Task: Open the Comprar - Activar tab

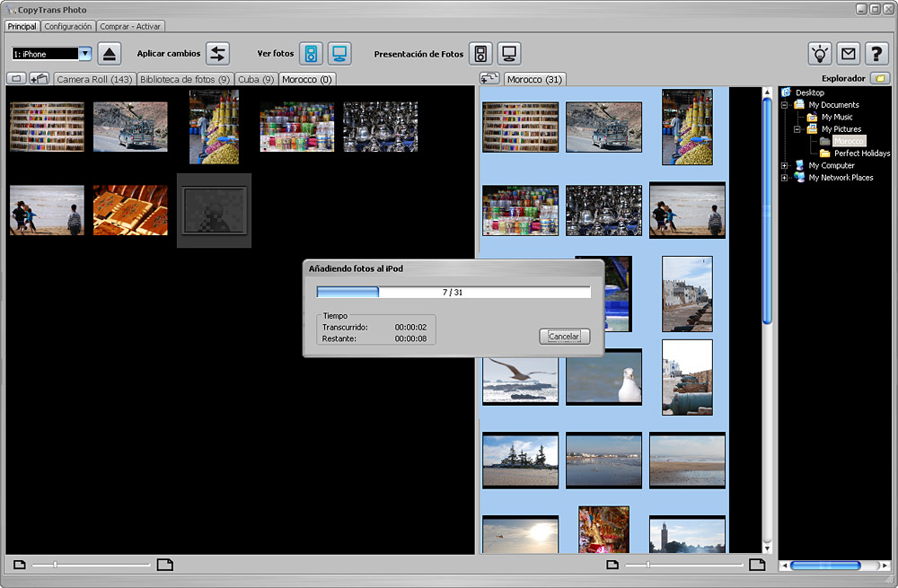Action: (130, 26)
